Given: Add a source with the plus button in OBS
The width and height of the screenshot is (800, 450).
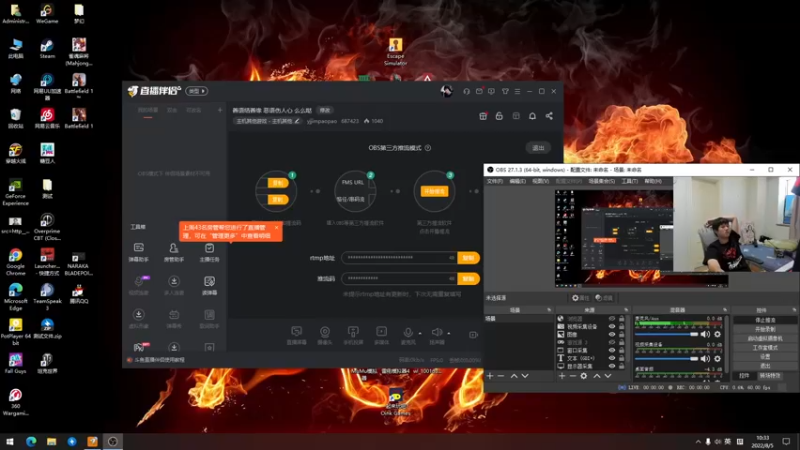Looking at the screenshot, I should [x=562, y=376].
